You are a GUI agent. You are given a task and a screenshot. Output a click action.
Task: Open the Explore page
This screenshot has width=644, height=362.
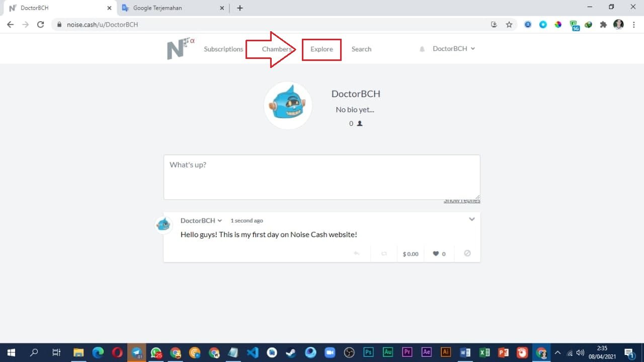(321, 49)
